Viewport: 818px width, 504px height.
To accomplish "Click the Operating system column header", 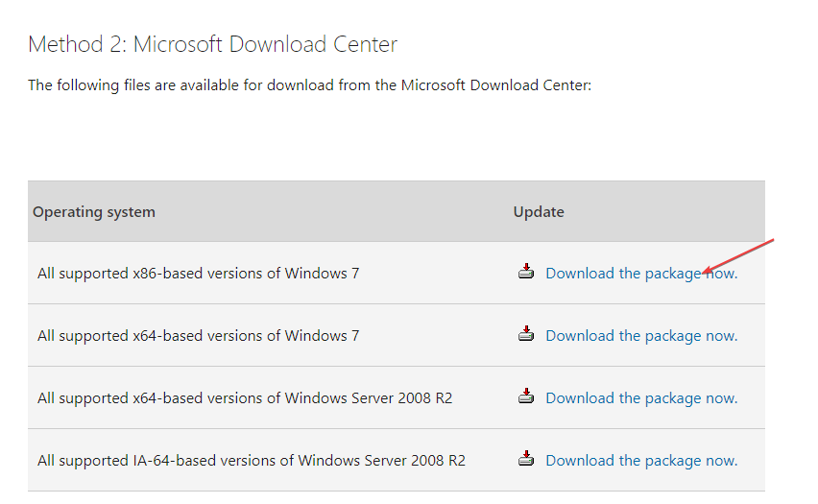I will click(94, 212).
